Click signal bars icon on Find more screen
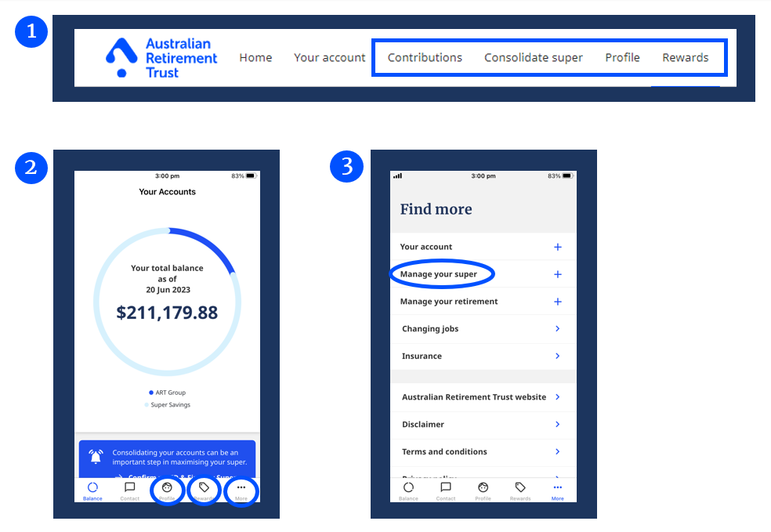771x532 pixels. [398, 176]
